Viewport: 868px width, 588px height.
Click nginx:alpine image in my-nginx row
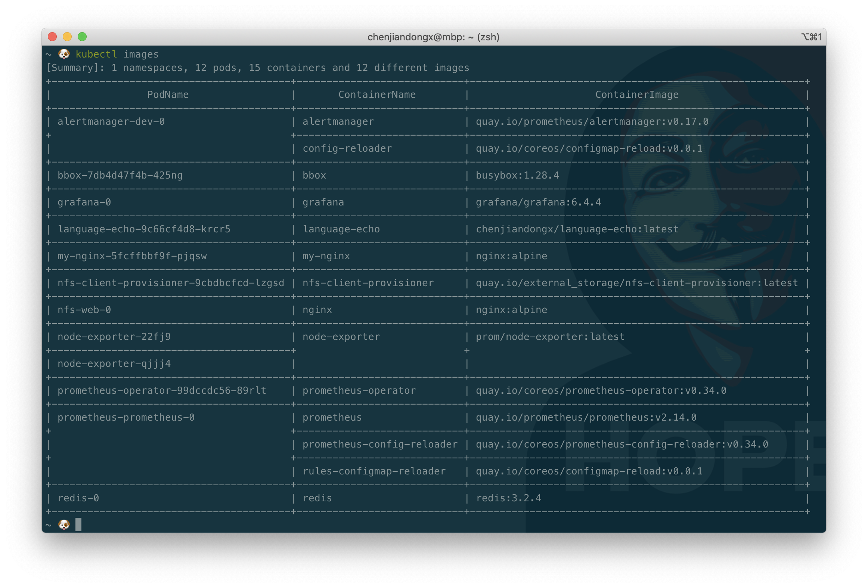click(512, 256)
